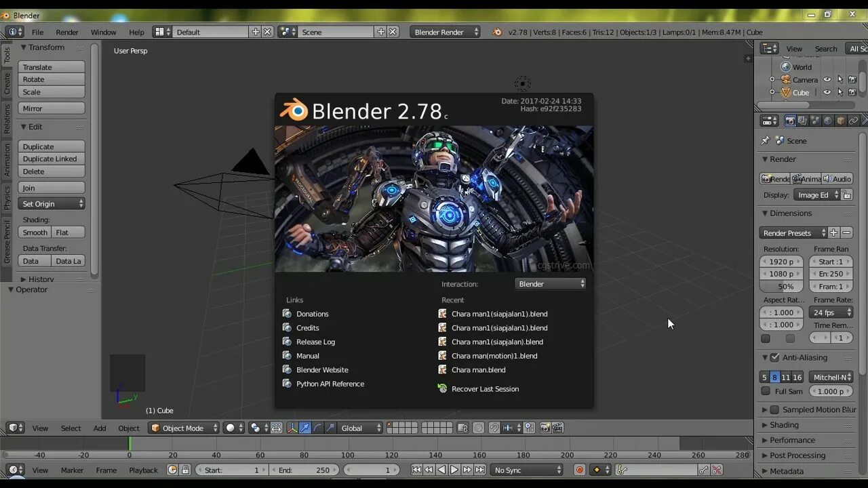Open the Timeline editor type clock icon
The width and height of the screenshot is (868, 488).
pos(15,470)
